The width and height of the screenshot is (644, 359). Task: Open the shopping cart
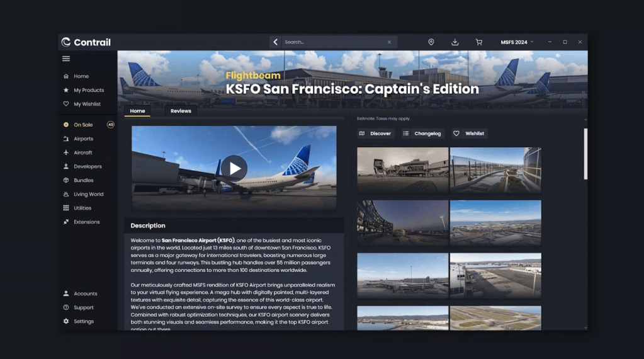[x=478, y=42]
